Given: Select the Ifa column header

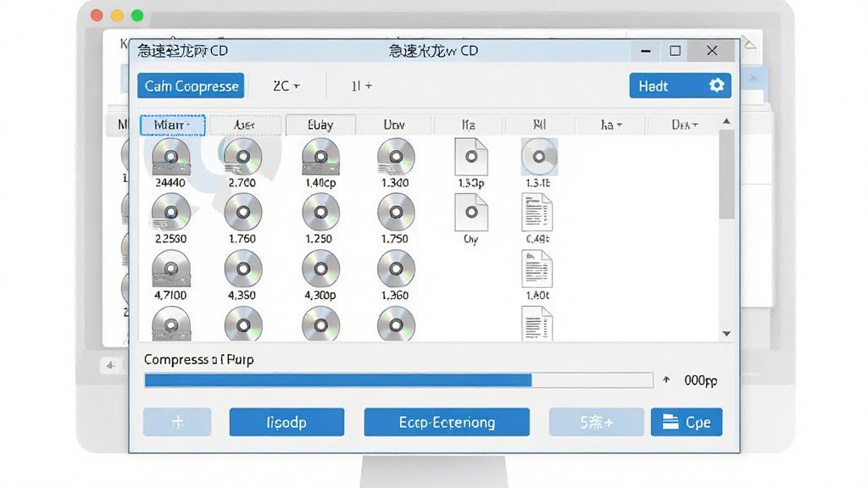Looking at the screenshot, I should click(468, 125).
